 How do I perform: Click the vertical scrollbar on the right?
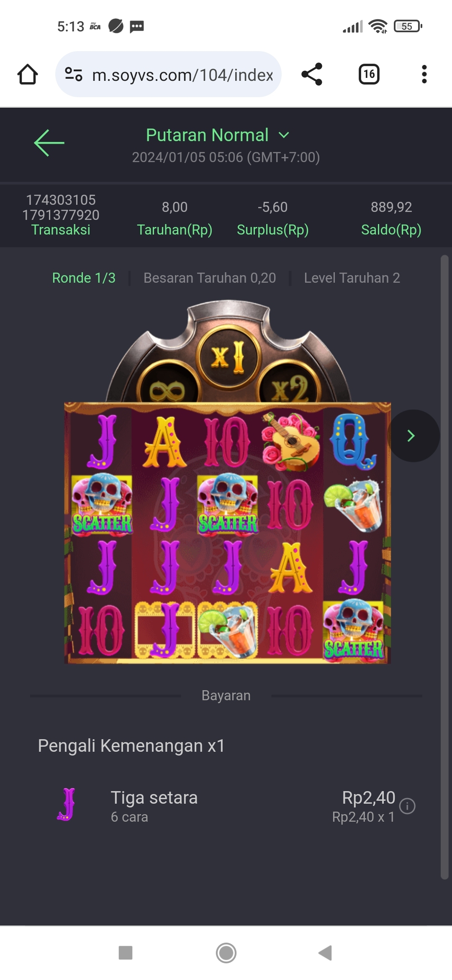point(444,567)
